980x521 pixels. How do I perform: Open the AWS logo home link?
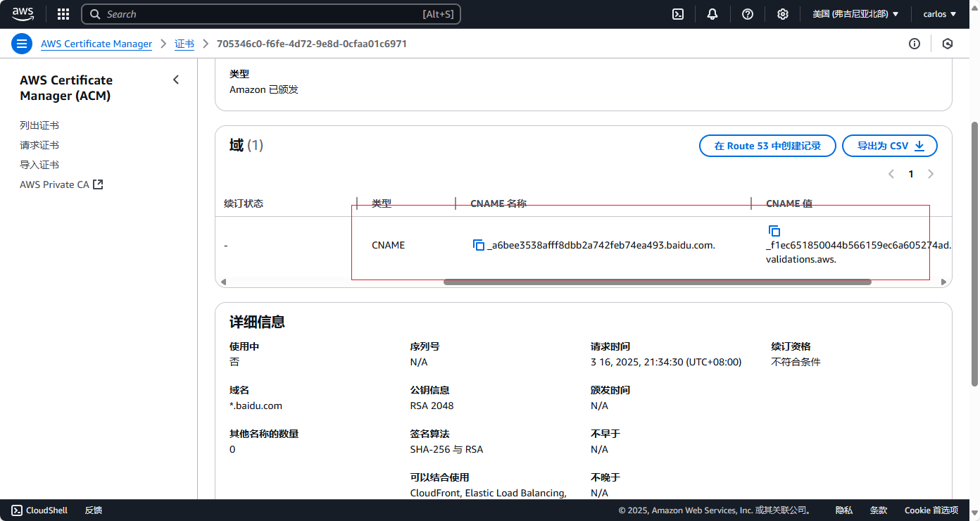click(x=23, y=14)
